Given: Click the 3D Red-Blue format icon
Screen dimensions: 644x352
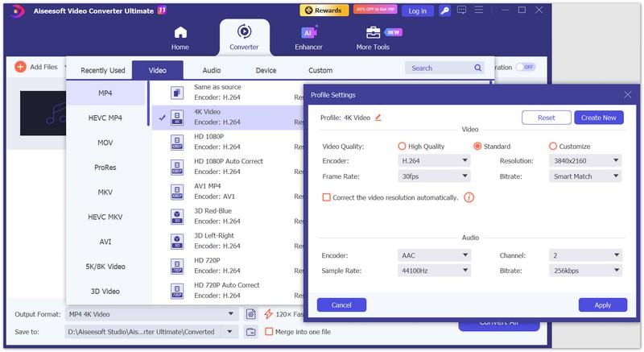Looking at the screenshot, I should [x=177, y=217].
